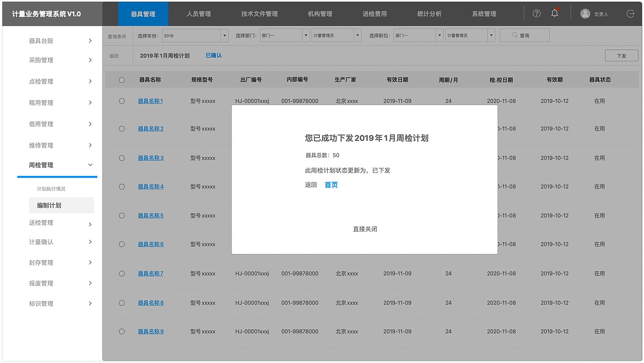Image resolution: width=644 pixels, height=363 pixels.
Task: Expand 租用管理 sidebar chevron
Action: tap(90, 103)
